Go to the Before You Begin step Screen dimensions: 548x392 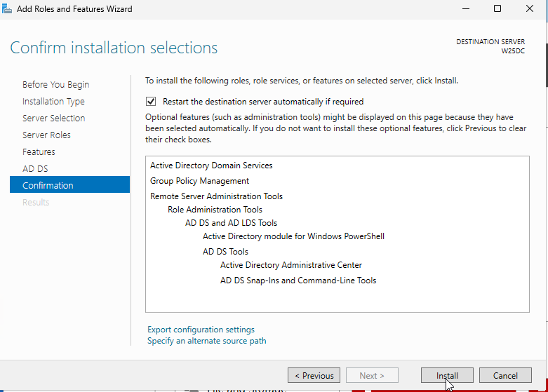pyautogui.click(x=56, y=85)
